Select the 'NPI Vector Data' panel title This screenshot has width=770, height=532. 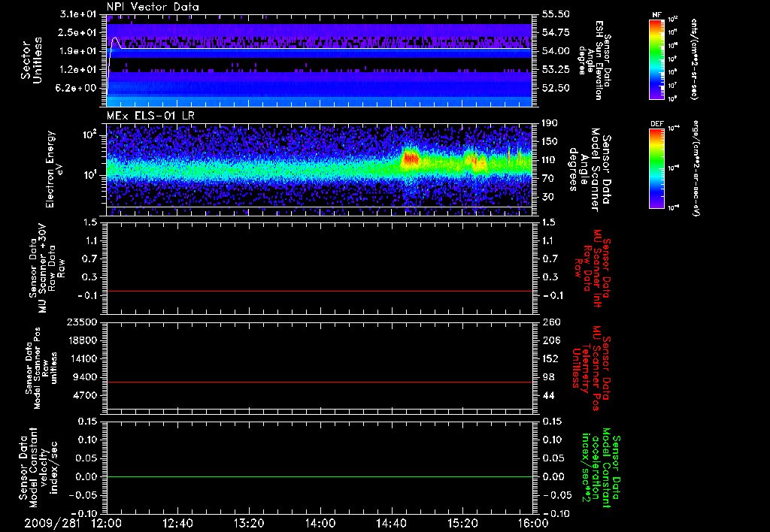pyautogui.click(x=153, y=7)
